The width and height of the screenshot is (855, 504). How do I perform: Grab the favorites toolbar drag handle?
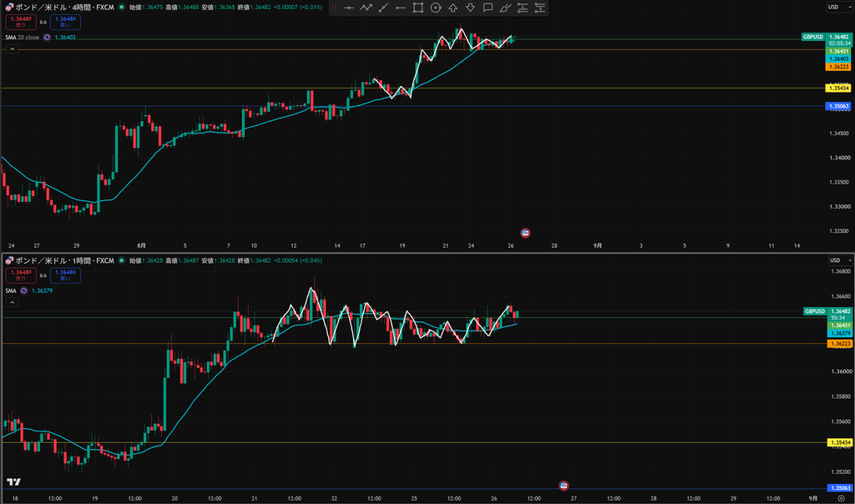(334, 8)
